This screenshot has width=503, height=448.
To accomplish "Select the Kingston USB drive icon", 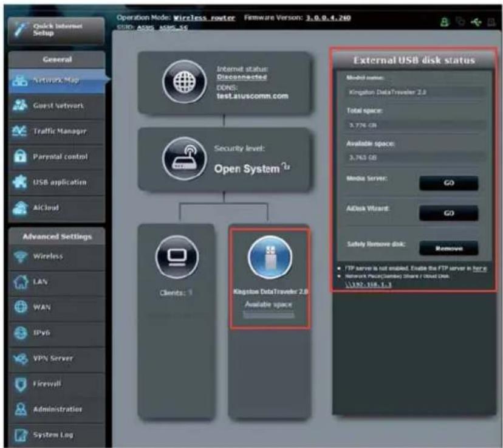I will pos(270,257).
